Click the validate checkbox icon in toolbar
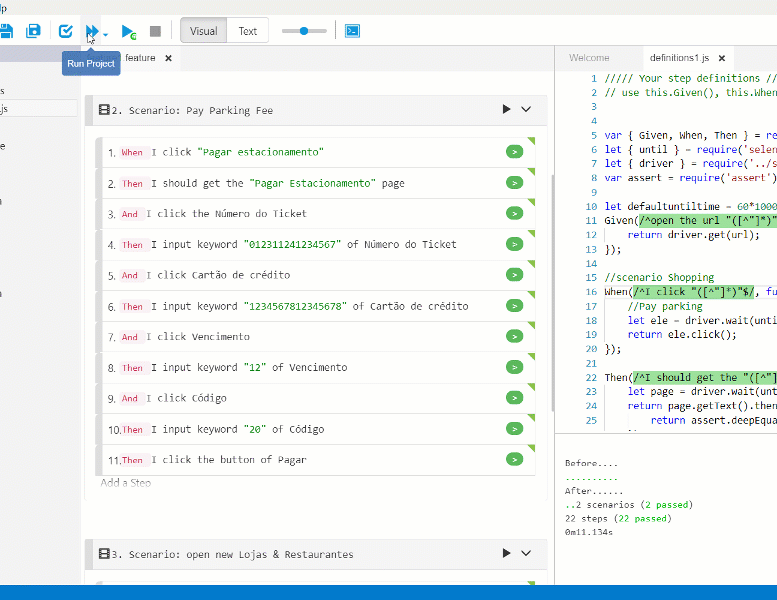777x600 pixels. 65,31
